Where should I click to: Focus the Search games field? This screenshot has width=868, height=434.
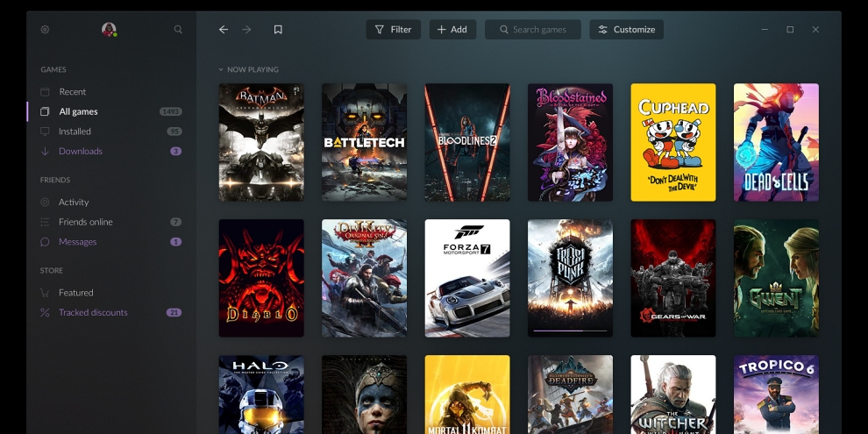[532, 29]
